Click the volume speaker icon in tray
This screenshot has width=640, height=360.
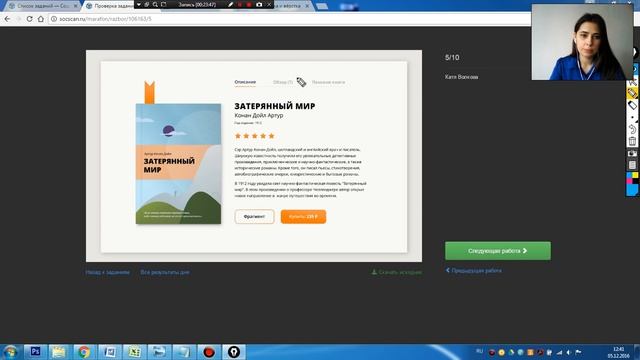click(x=569, y=352)
